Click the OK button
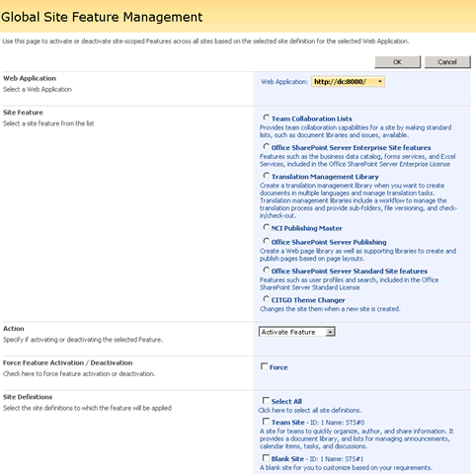Screen dimensions: 476x474 click(398, 62)
